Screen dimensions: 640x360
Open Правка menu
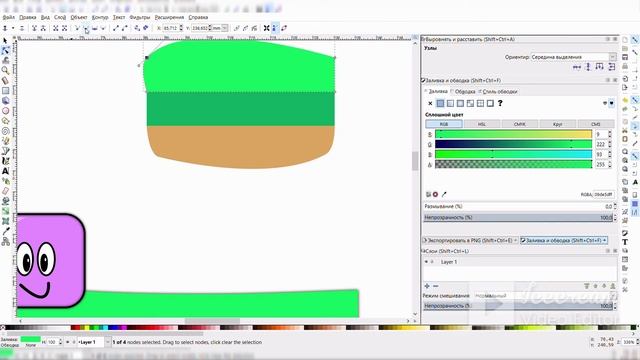tap(28, 17)
